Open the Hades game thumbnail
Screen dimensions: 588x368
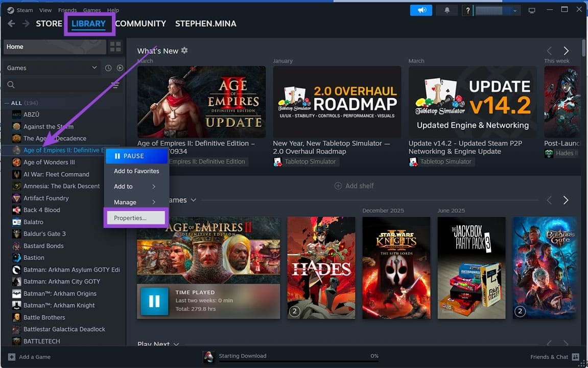pyautogui.click(x=321, y=268)
